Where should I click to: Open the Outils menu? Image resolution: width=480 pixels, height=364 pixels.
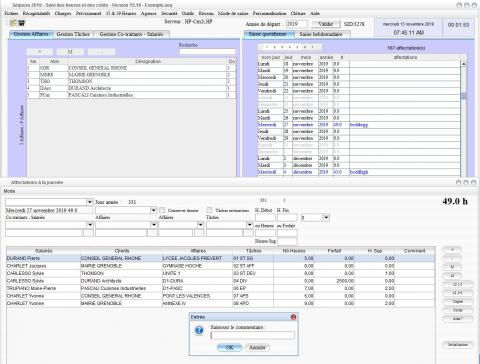(x=188, y=13)
